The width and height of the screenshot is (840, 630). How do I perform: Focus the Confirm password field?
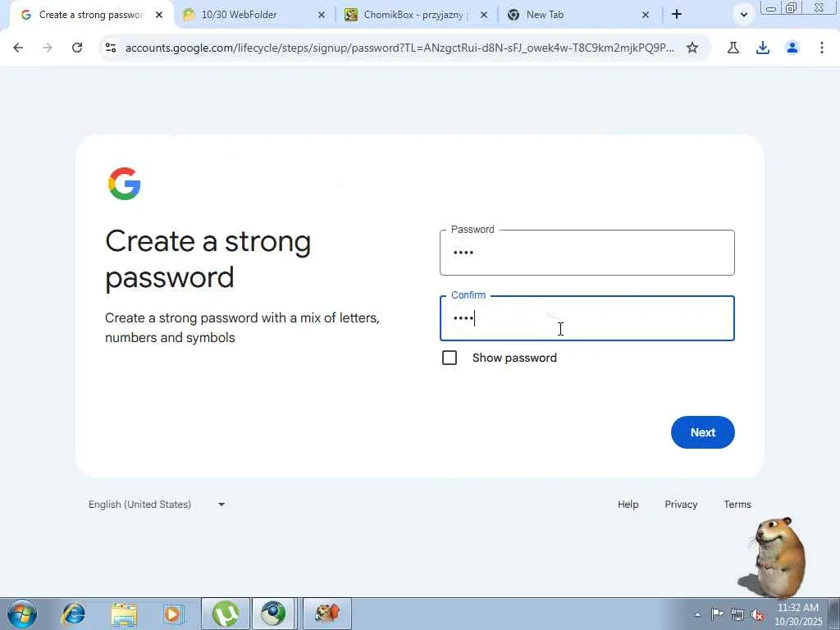point(587,318)
